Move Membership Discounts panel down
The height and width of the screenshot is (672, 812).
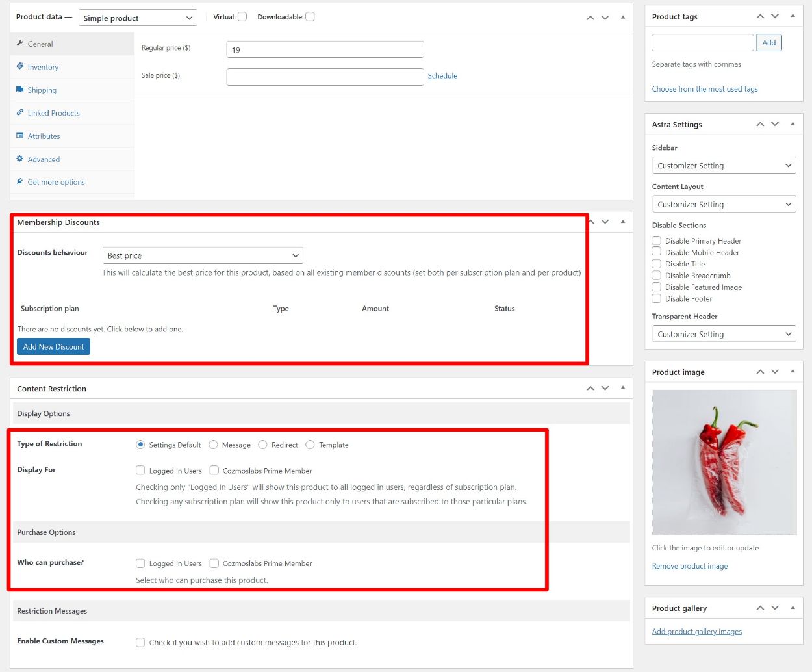tap(605, 222)
